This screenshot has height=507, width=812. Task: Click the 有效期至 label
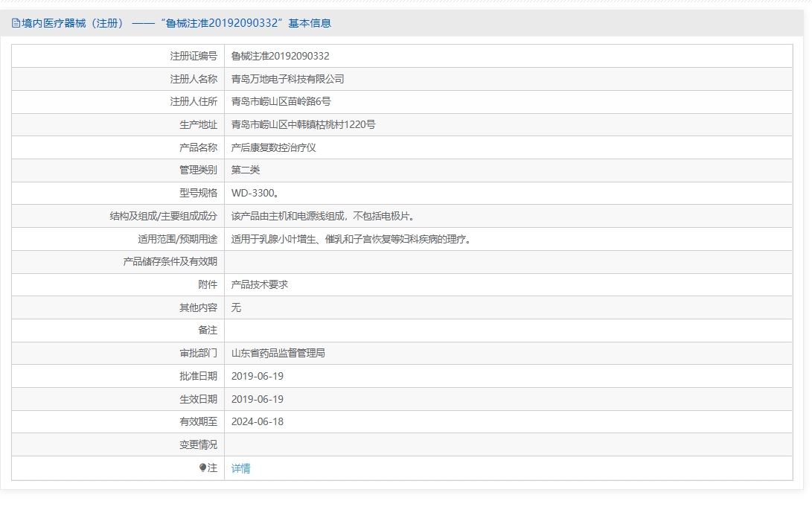(198, 421)
